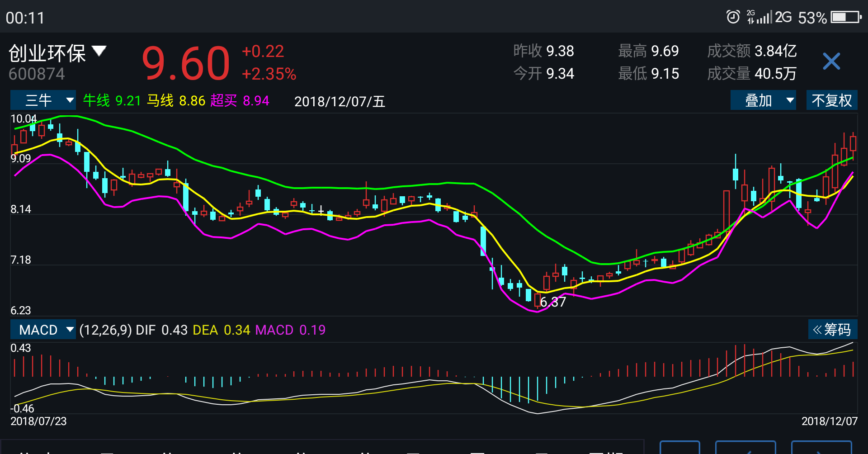This screenshot has height=454, width=868.
Task: Open the 创业环保 stock name dropdown
Action: tap(58, 53)
